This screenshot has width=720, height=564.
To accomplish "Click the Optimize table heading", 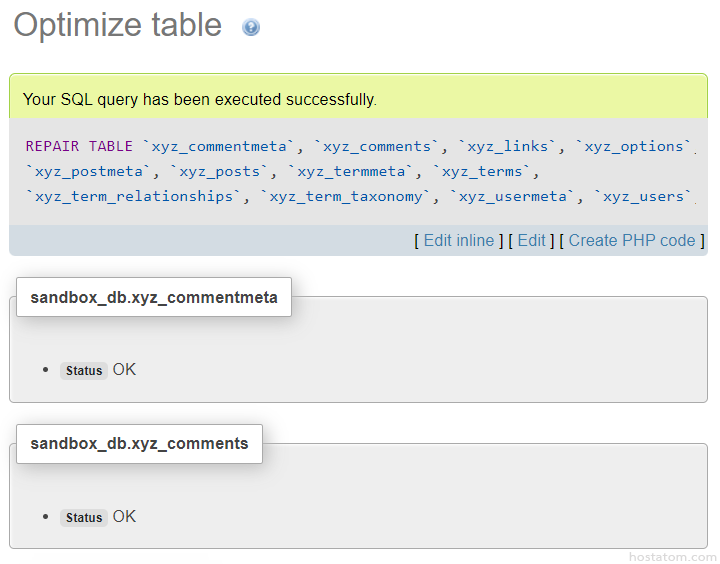I will [x=118, y=25].
